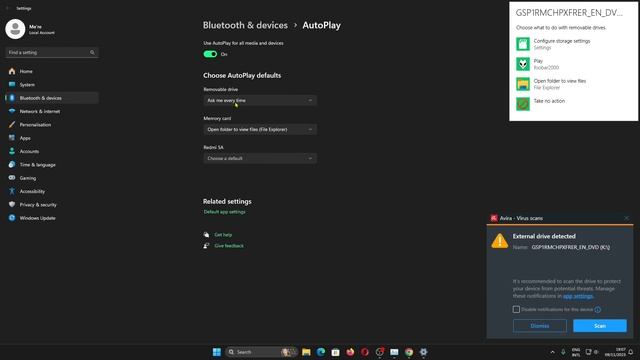Click the Get help icon
Screen dimensions: 640x360
tap(206, 235)
